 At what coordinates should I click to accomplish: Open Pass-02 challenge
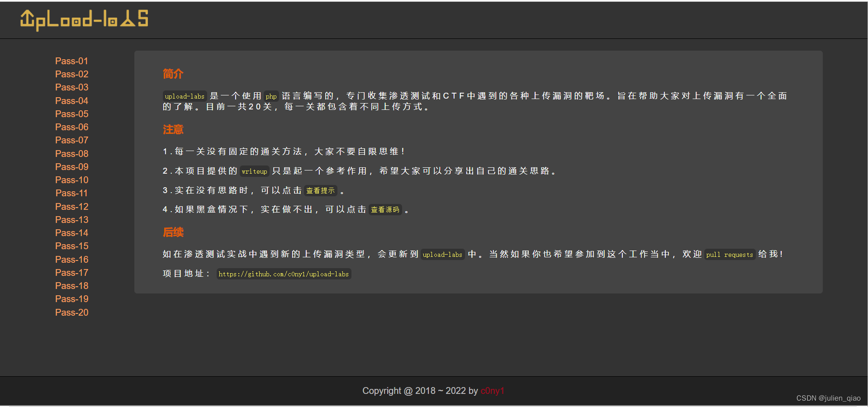[71, 74]
